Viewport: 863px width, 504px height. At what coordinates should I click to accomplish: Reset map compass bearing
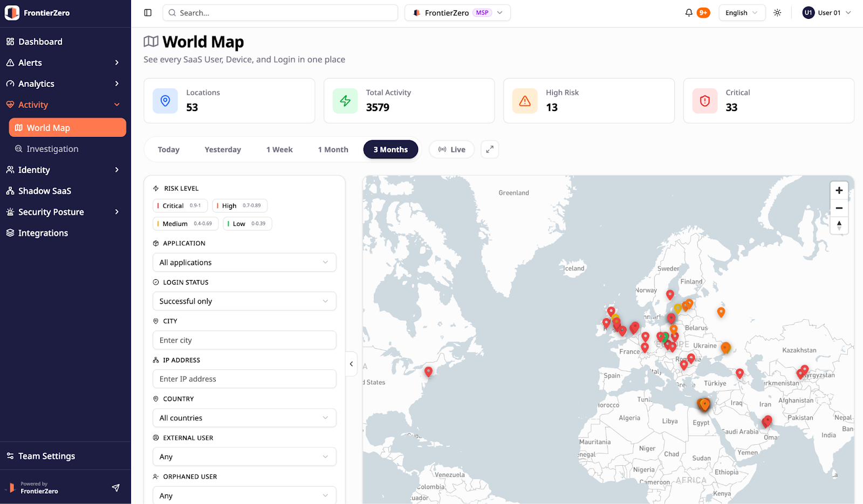pos(839,225)
